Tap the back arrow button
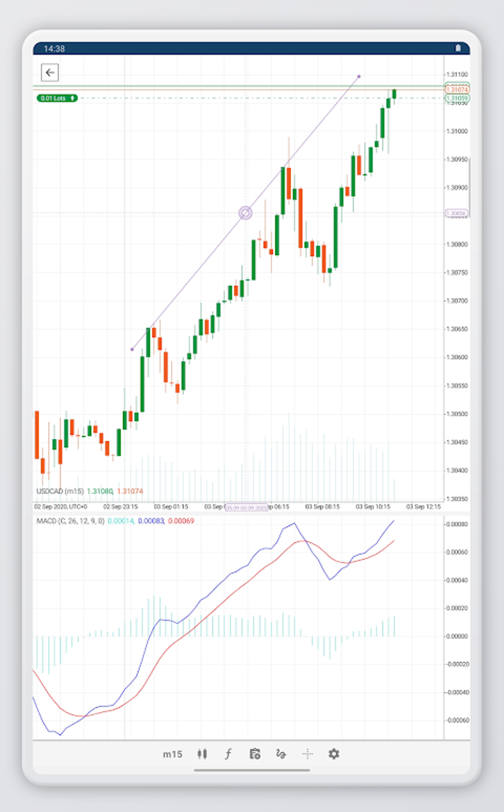504x812 pixels. point(50,73)
